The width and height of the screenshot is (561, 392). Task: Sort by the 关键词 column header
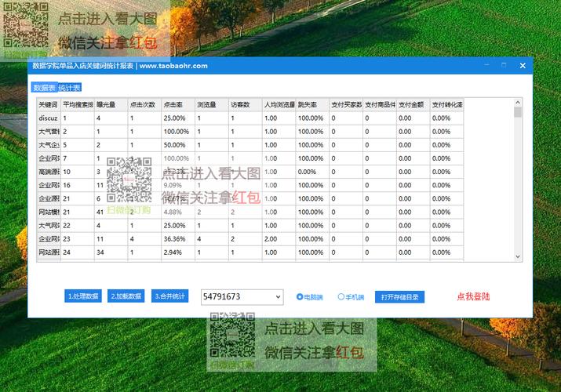pos(49,105)
